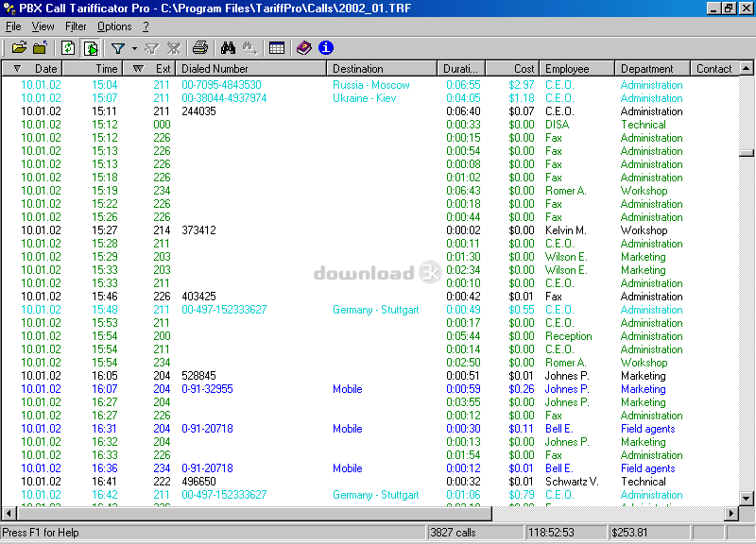The width and height of the screenshot is (756, 544).
Task: Open the ? help menu
Action: coord(146,26)
